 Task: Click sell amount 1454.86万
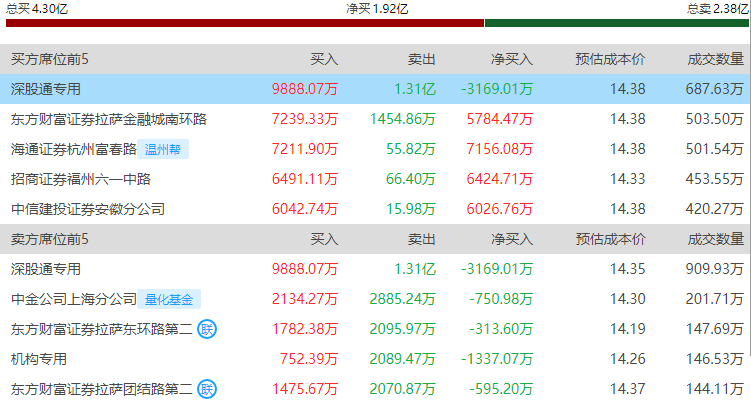pos(402,119)
